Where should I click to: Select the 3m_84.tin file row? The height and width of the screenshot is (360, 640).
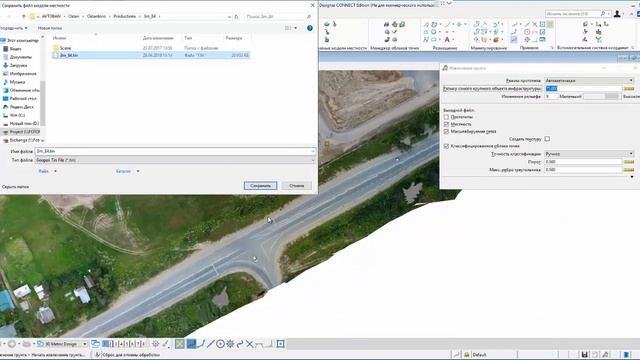coord(151,55)
